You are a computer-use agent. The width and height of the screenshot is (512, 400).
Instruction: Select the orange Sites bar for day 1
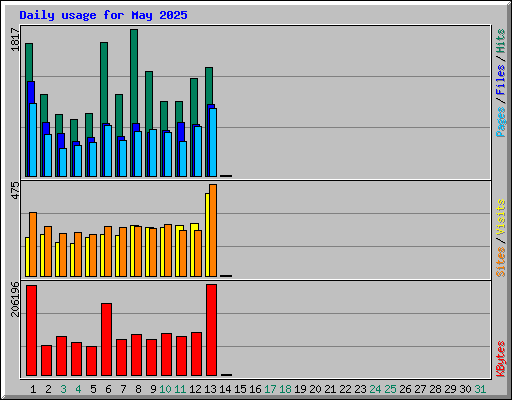pos(33,244)
